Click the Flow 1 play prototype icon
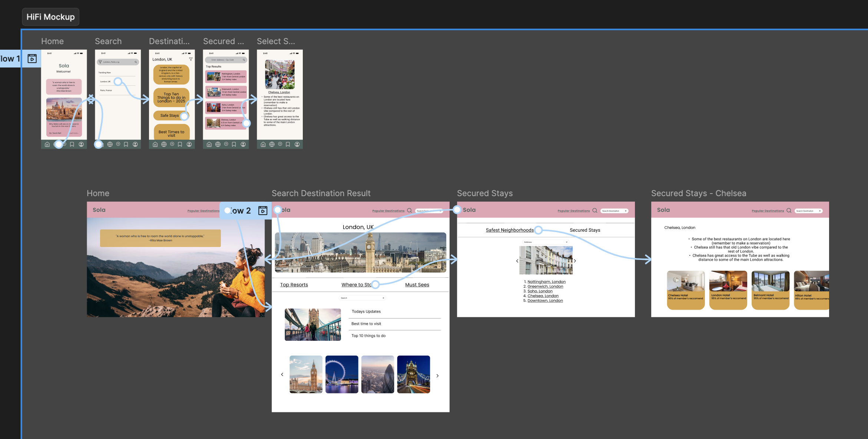868x439 pixels. [32, 59]
